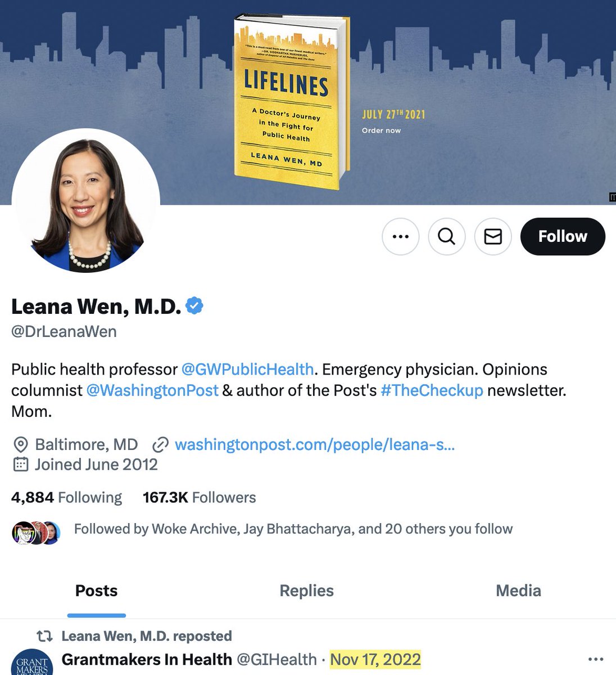Click the #TheCheckup hashtag
Image resolution: width=616 pixels, height=675 pixels.
[432, 390]
